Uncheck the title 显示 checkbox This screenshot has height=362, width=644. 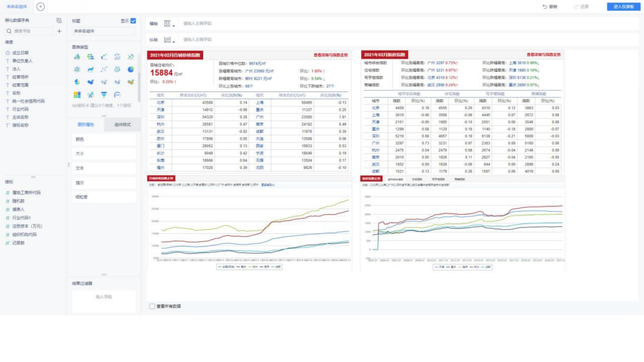[x=133, y=21]
